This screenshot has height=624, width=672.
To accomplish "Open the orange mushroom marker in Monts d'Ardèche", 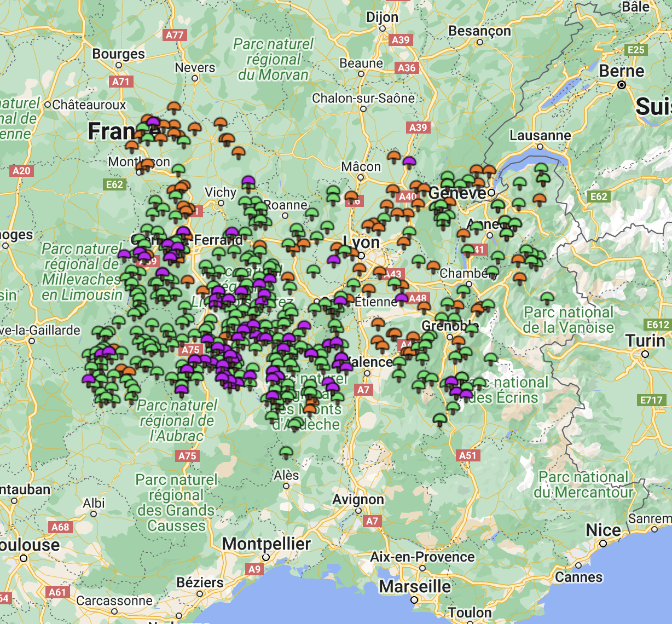I will click(310, 408).
